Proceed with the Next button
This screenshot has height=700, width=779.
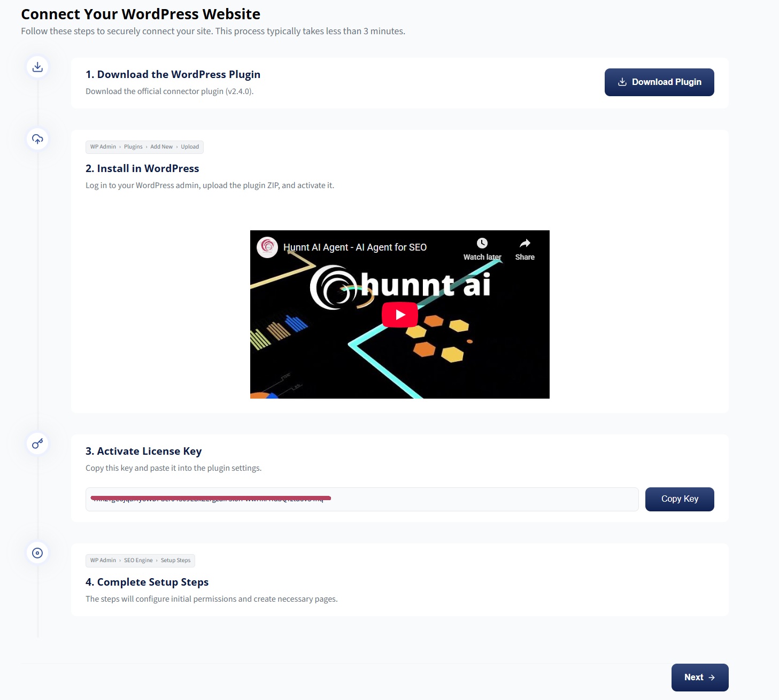tap(699, 678)
